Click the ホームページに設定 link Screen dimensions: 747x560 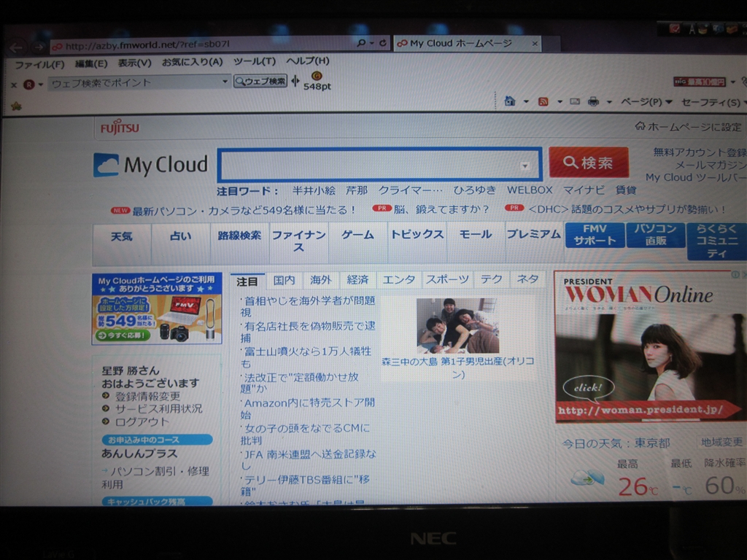[689, 127]
